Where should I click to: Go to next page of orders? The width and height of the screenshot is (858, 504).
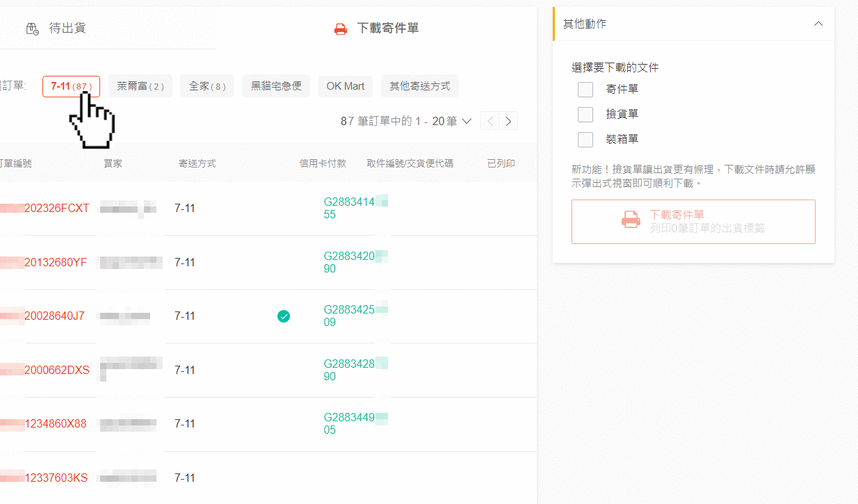tap(509, 122)
